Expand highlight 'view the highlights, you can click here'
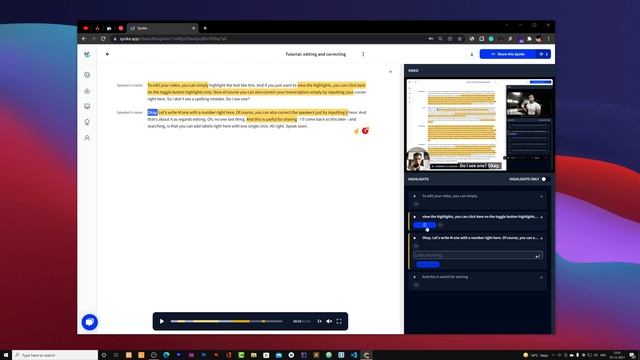 (542, 217)
